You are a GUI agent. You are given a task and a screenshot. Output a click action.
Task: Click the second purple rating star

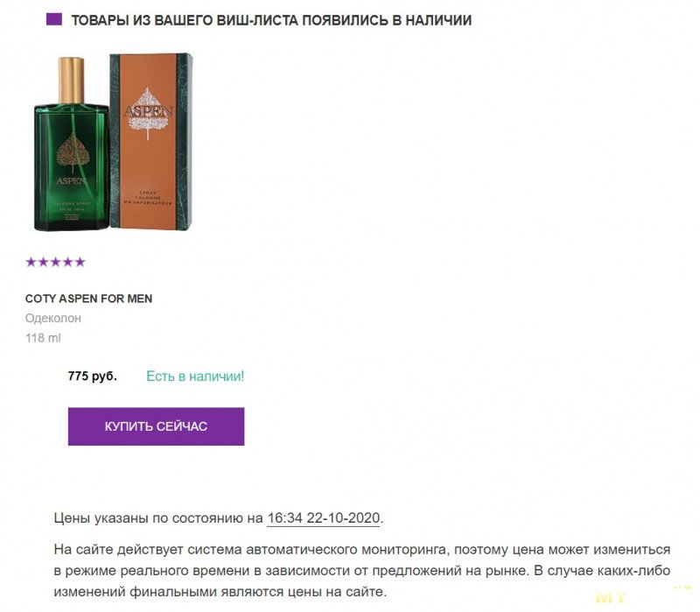pos(43,262)
